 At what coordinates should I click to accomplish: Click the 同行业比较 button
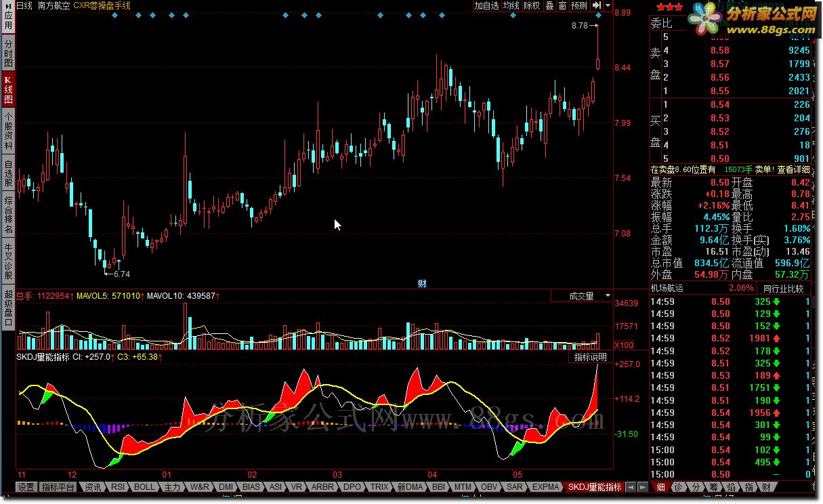(x=783, y=289)
